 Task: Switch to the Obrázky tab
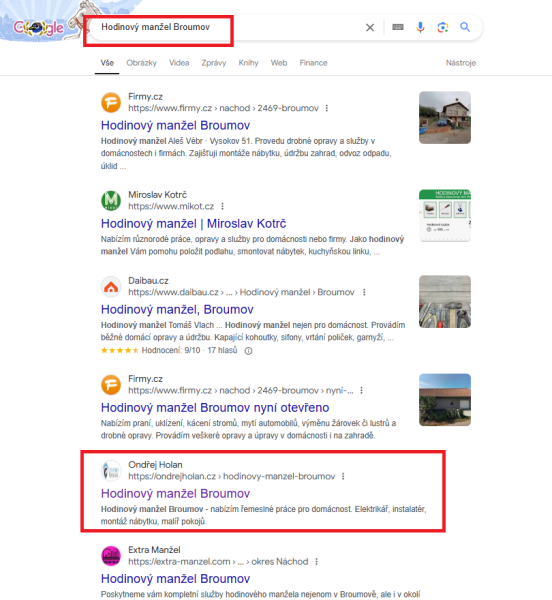(141, 63)
